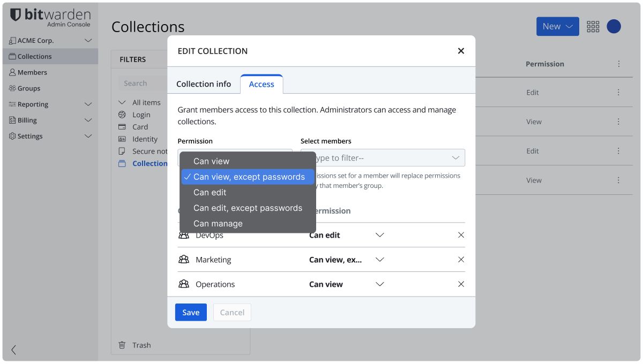Click the blue user avatar circle
643x364 pixels.
tap(614, 27)
